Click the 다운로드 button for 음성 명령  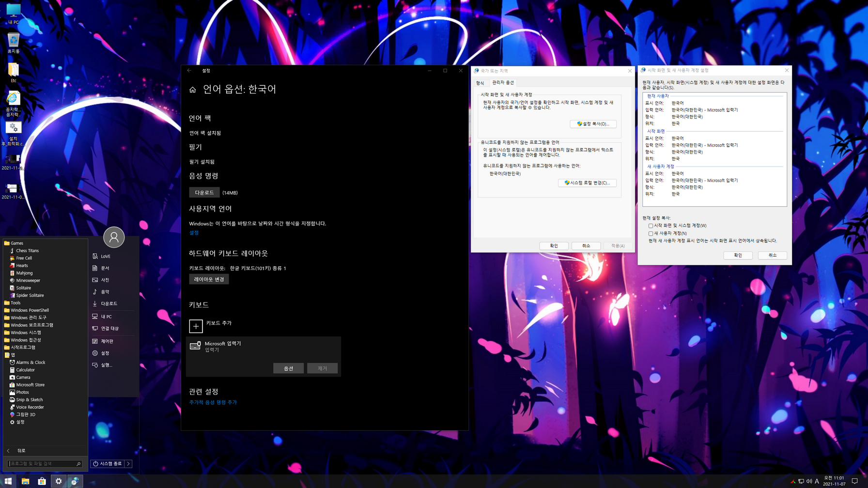[204, 193]
